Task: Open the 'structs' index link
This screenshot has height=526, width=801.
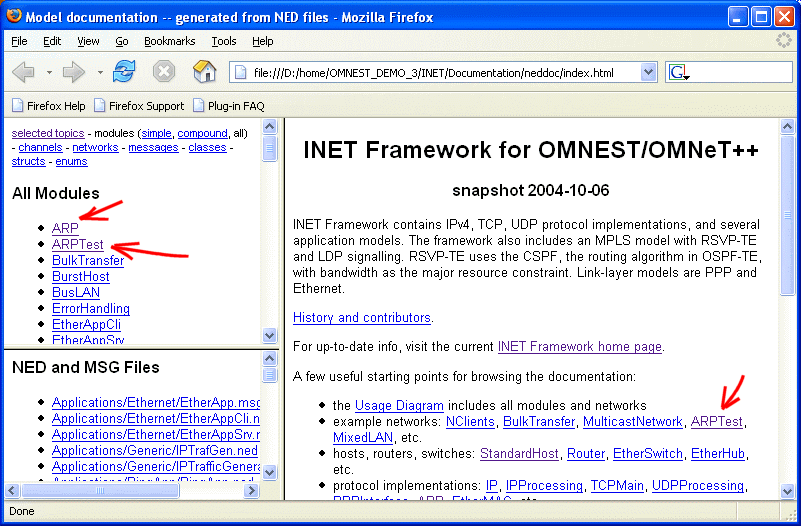Action: pyautogui.click(x=29, y=161)
